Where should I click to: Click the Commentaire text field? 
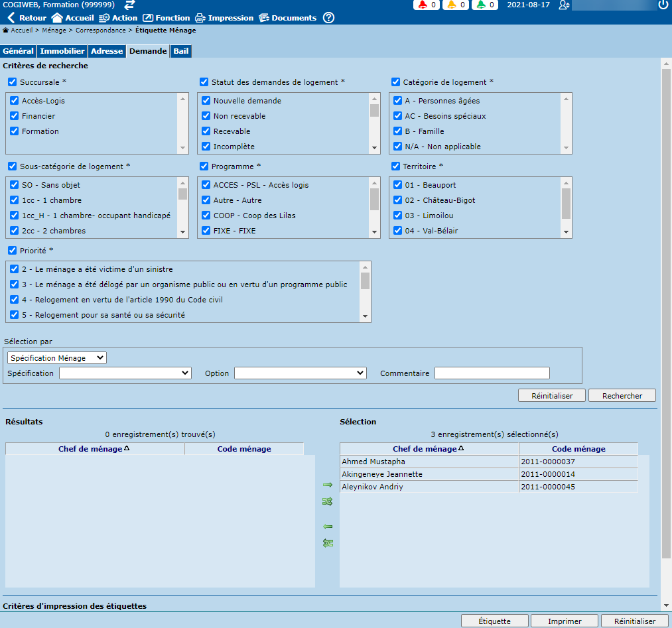tap(492, 373)
